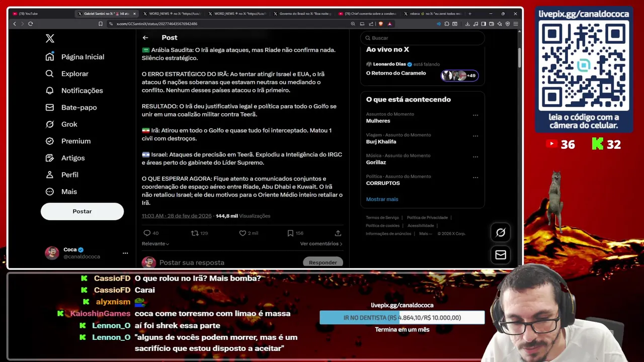Screen dimensions: 644x362
Task: Click the Responder button
Action: (323, 262)
